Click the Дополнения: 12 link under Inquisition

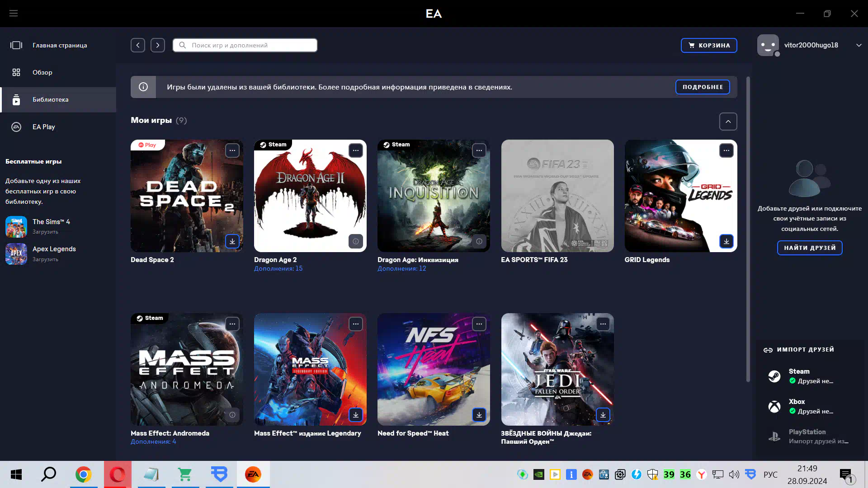tap(401, 268)
